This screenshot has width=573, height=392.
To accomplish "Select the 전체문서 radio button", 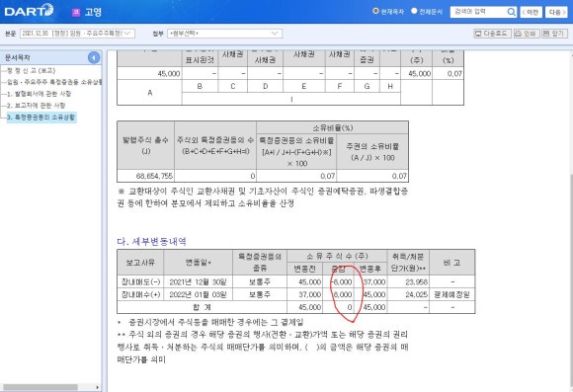I will (x=414, y=11).
